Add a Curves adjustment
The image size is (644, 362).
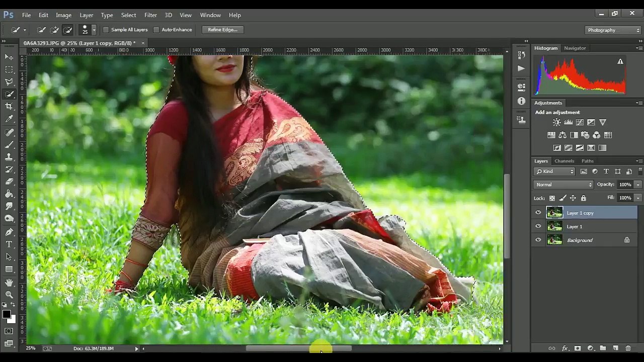[x=580, y=122]
